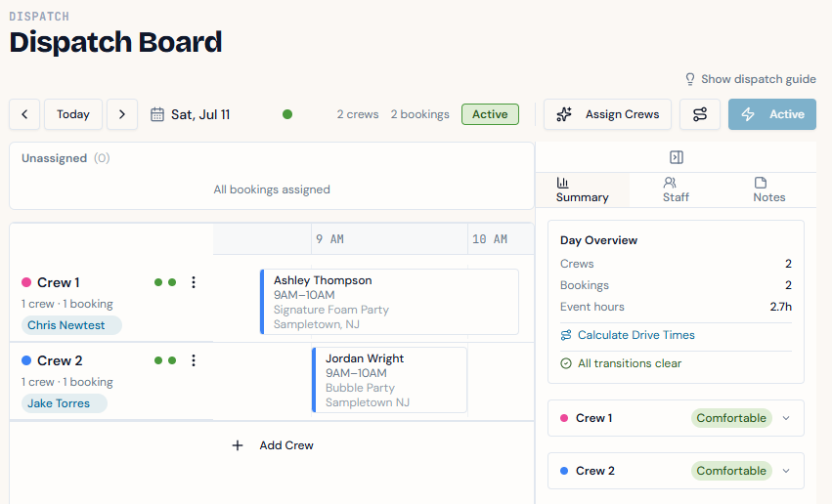Click the Add Crew button
The height and width of the screenshot is (504, 832).
(273, 445)
